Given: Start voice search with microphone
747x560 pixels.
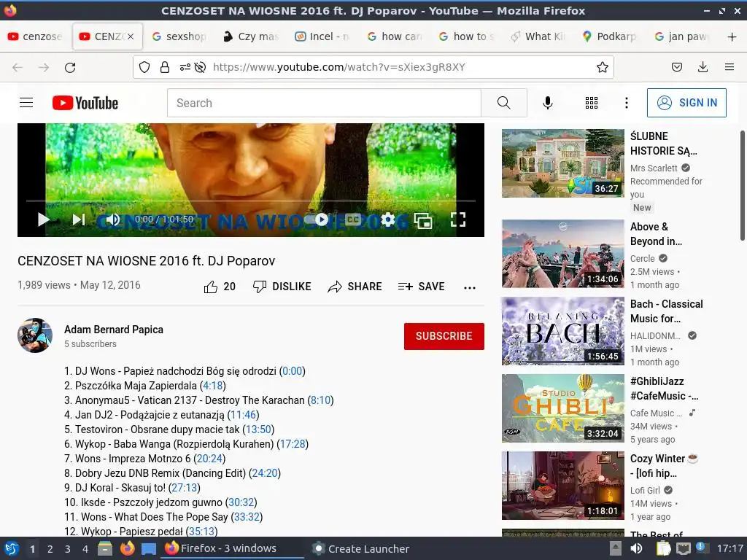Looking at the screenshot, I should 548,103.
